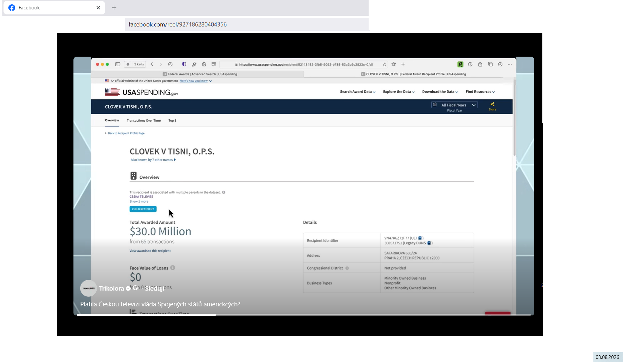The height and width of the screenshot is (362, 644).
Task: Click the privacy shield icon in Safari toolbar
Action: 184,64
